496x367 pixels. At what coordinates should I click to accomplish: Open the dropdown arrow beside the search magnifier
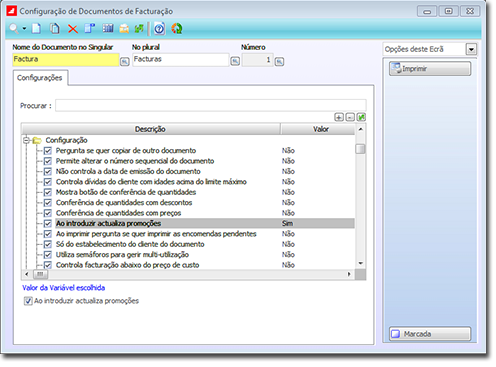click(24, 29)
